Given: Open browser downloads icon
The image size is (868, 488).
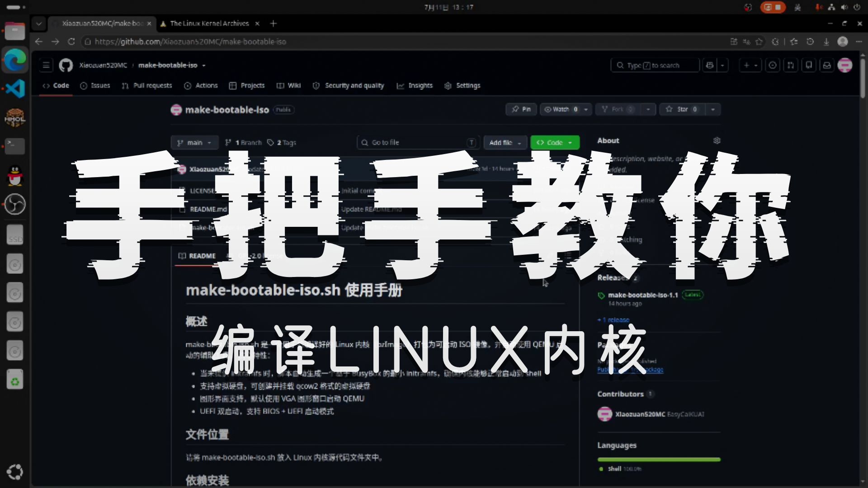Looking at the screenshot, I should [x=826, y=42].
